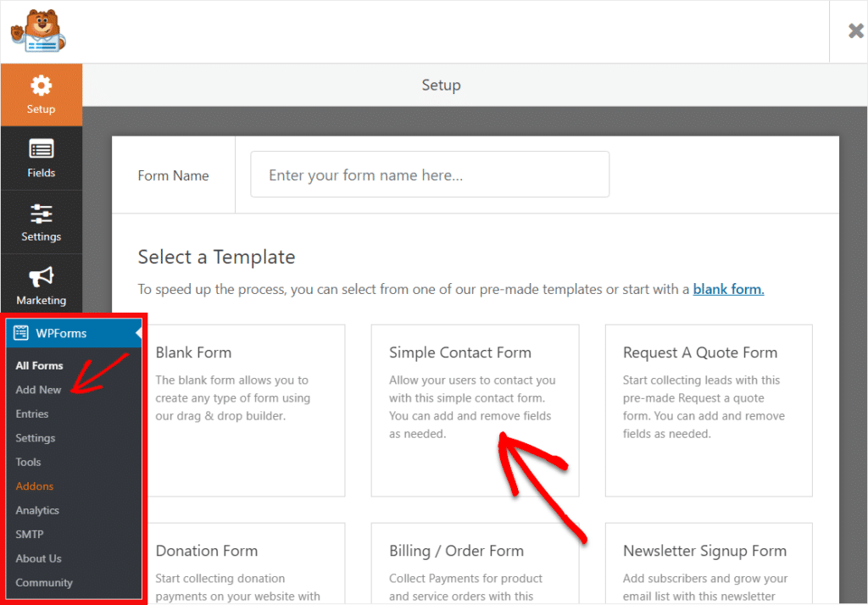Open Addons in WPForms menu
This screenshot has height=605, width=868.
(34, 486)
